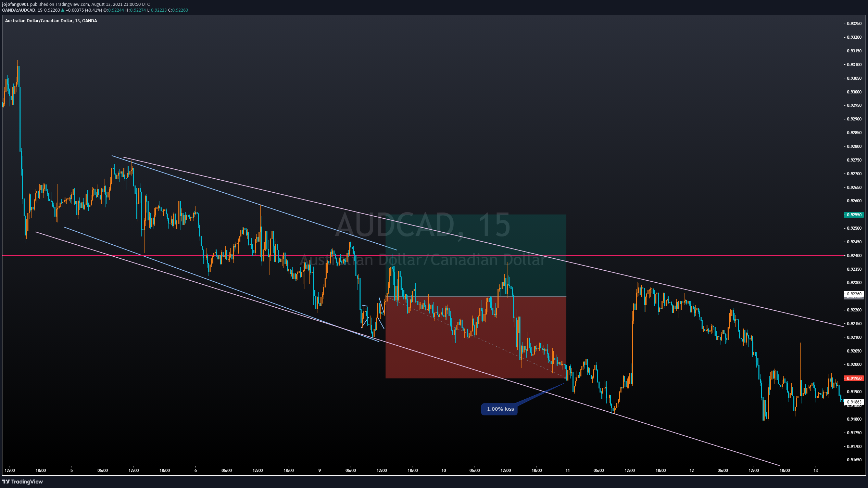The height and width of the screenshot is (488, 868).
Task: Click the 'O:0.92244' open value
Action: 114,10
